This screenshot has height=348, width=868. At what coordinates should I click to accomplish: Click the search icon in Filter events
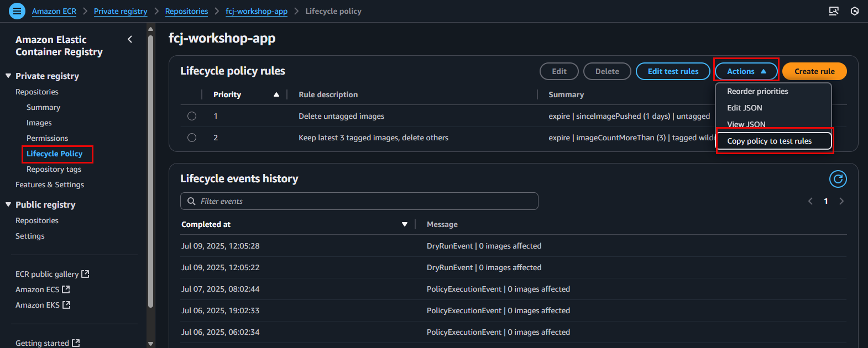[x=191, y=201]
